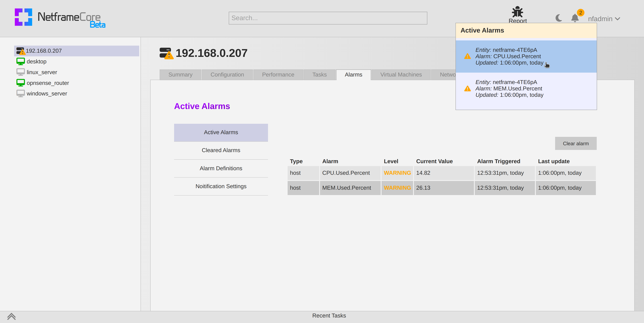Switch to the Virtual Machines tab
This screenshot has height=323, width=644.
pos(401,74)
